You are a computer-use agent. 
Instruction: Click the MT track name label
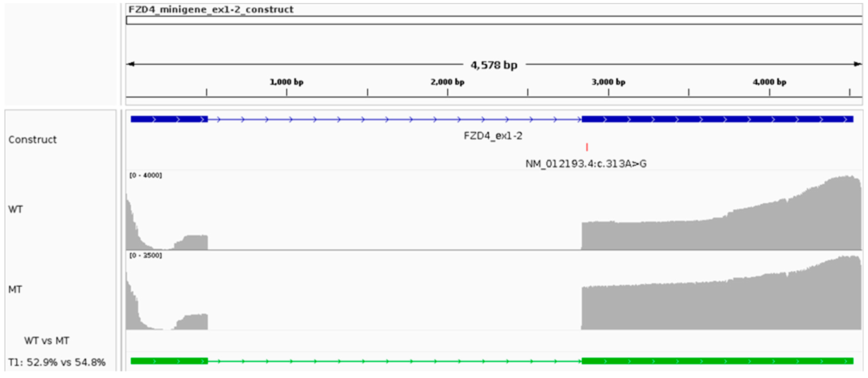[x=15, y=289]
